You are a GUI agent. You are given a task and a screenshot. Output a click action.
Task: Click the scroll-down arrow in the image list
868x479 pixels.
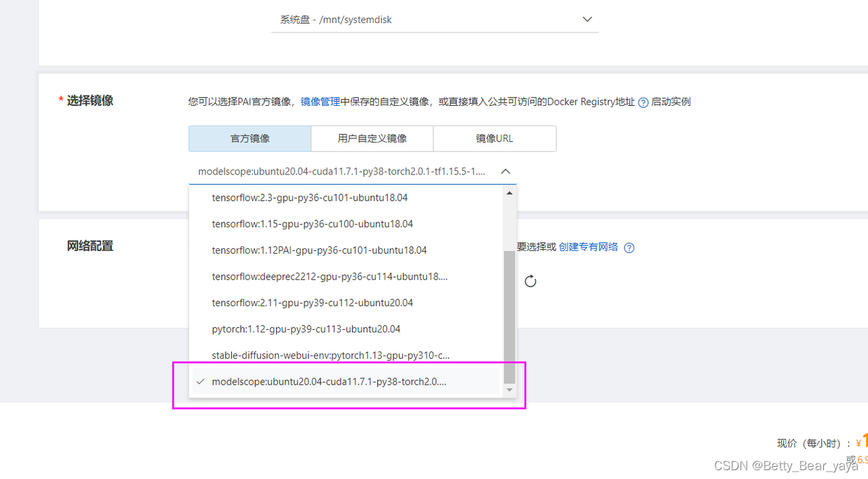(509, 390)
